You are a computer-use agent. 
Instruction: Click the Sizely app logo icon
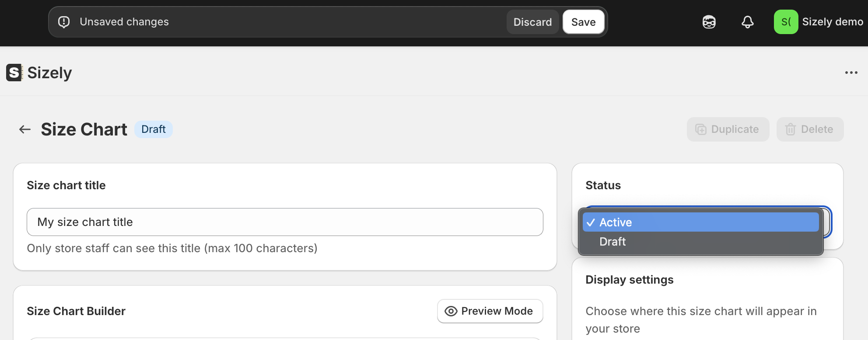tap(14, 73)
